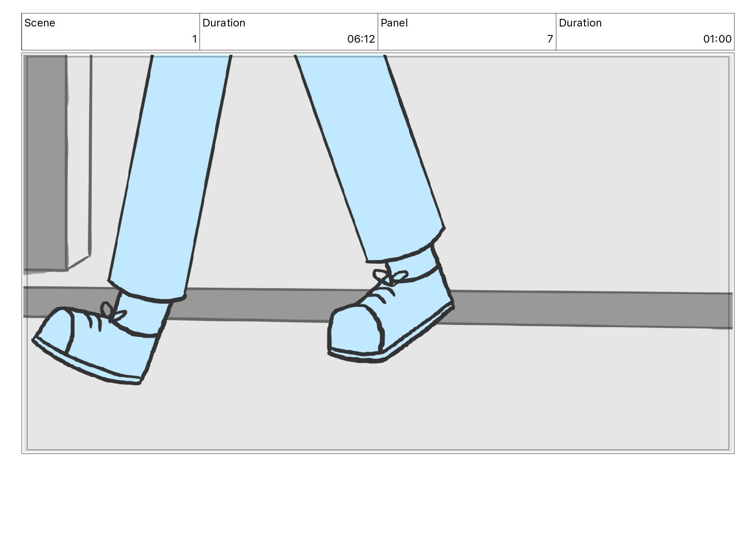Click the Scene label in header

point(40,23)
